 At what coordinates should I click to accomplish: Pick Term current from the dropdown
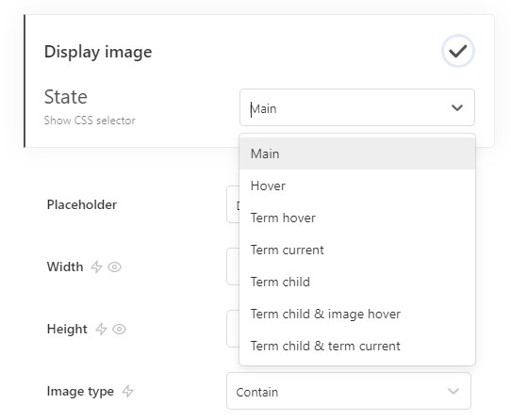pyautogui.click(x=357, y=250)
